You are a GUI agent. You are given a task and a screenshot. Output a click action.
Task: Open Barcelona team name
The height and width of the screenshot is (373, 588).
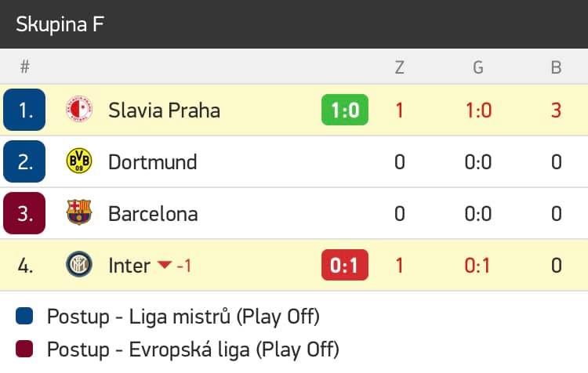(x=153, y=214)
